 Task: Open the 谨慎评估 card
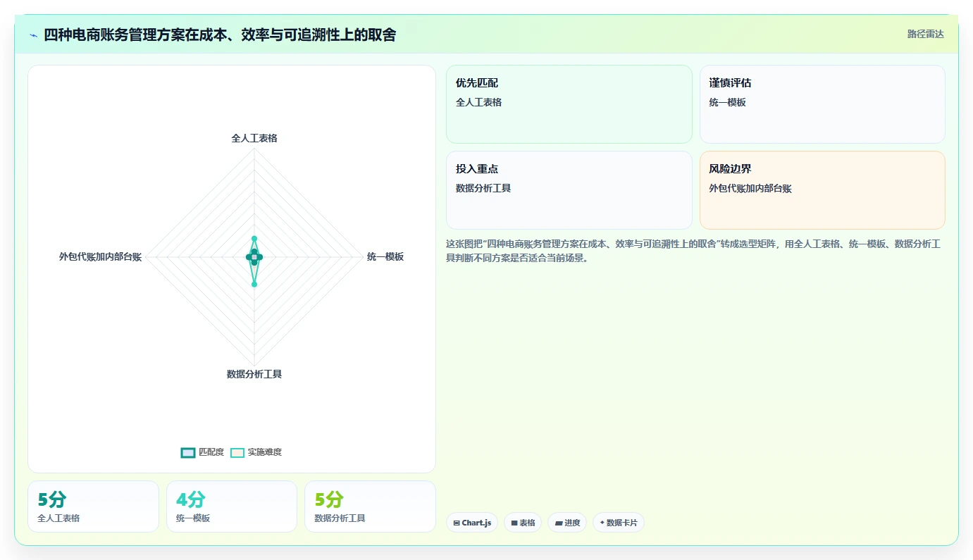tap(822, 104)
